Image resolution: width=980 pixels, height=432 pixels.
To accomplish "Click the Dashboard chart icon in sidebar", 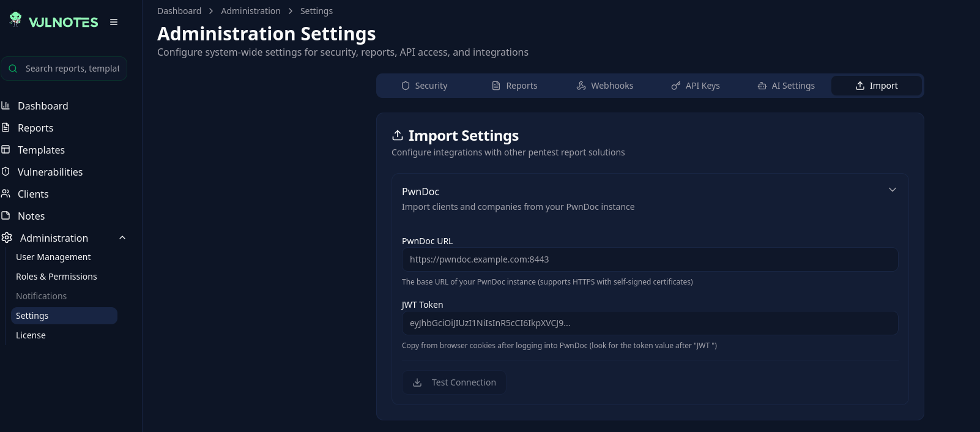I will click(6, 105).
